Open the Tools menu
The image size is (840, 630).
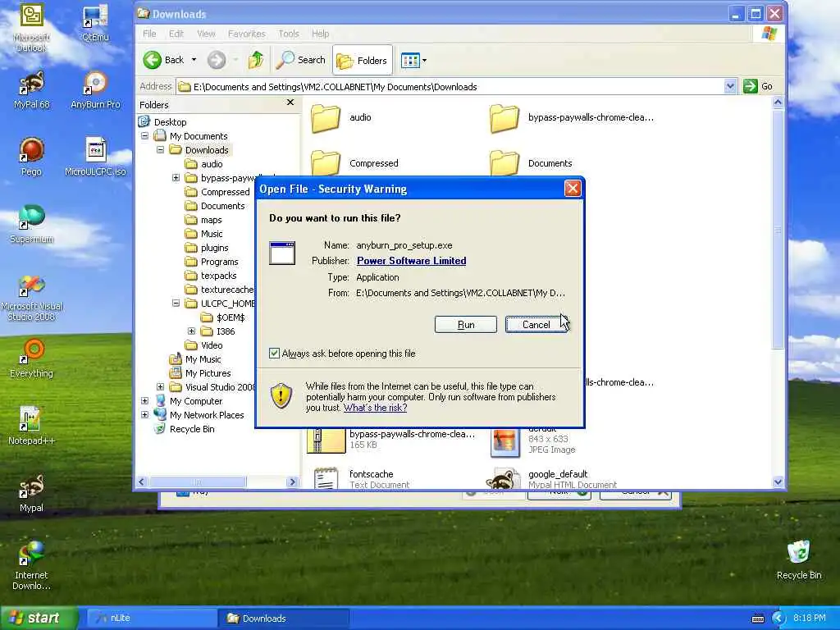coord(288,34)
